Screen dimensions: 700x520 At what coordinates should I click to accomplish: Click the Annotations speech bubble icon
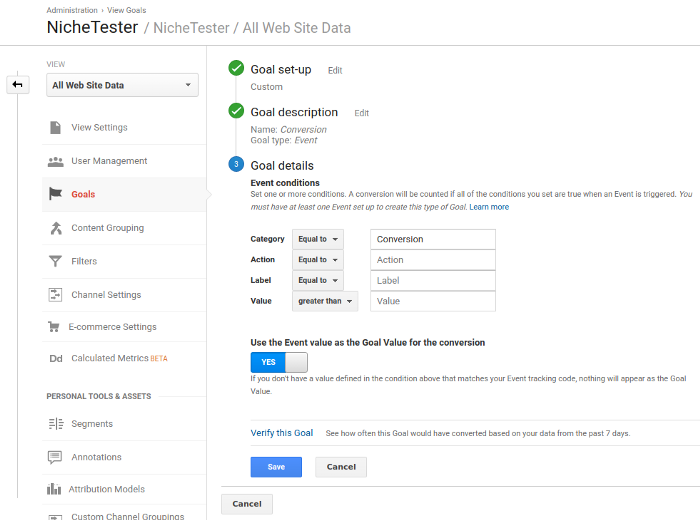[55, 457]
